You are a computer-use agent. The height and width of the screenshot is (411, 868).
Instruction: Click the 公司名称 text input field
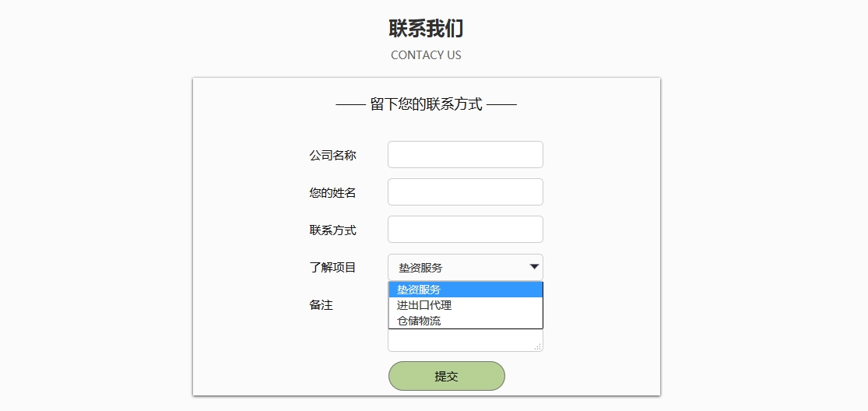tap(465, 154)
